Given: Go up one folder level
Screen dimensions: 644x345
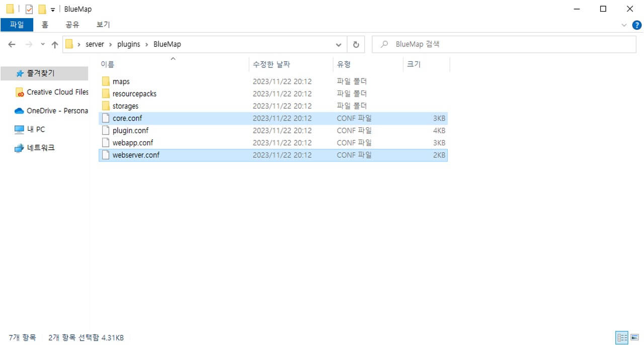Looking at the screenshot, I should coord(55,44).
